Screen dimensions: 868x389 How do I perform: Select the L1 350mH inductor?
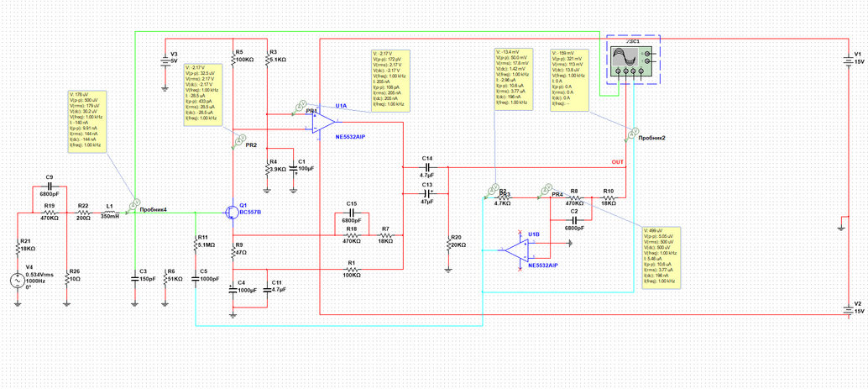click(x=109, y=213)
